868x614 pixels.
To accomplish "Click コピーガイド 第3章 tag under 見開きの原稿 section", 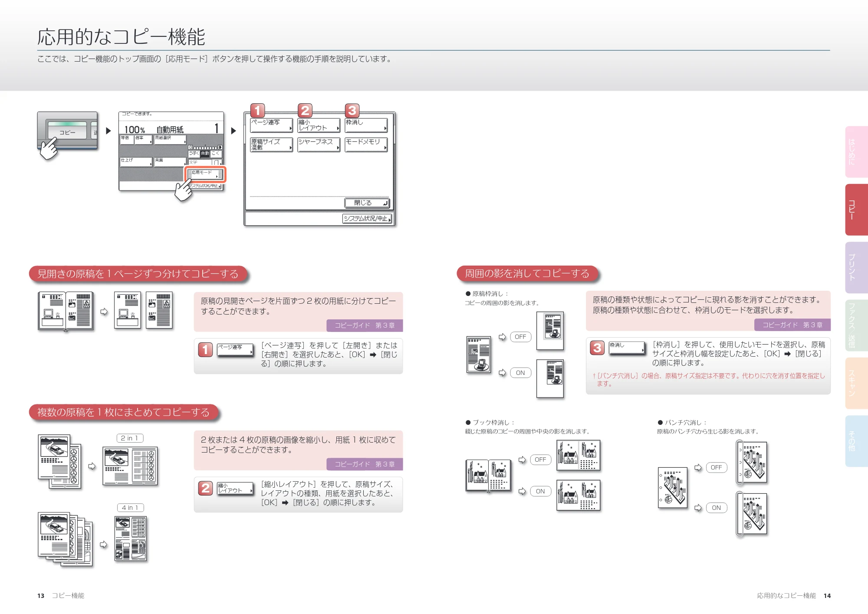I will tap(365, 325).
